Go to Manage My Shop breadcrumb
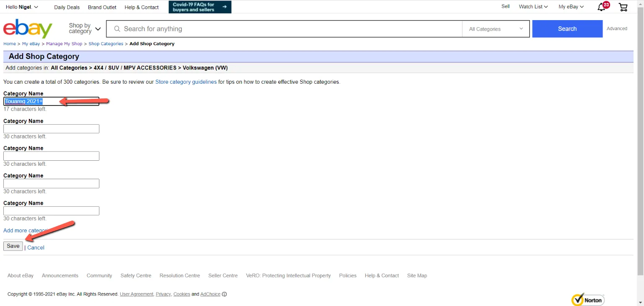Image resolution: width=644 pixels, height=306 pixels. click(64, 44)
